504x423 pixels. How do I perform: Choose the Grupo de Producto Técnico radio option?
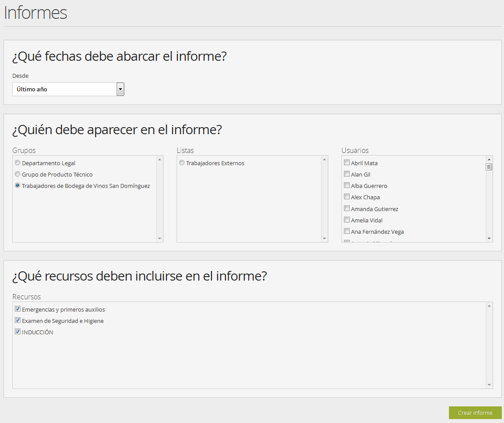pyautogui.click(x=17, y=174)
